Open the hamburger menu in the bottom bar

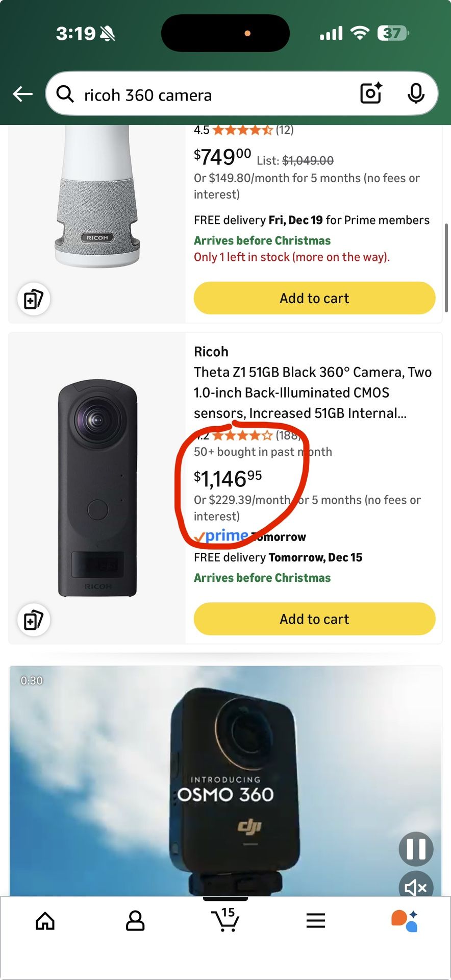pos(315,921)
